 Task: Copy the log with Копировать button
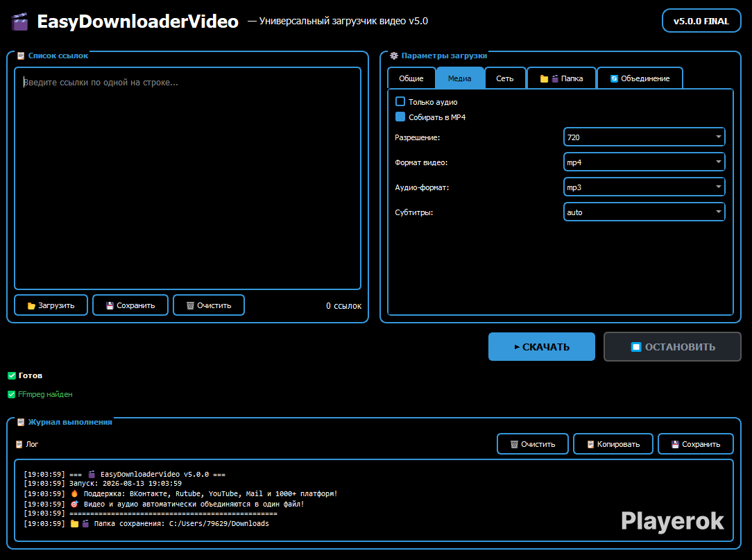click(613, 444)
